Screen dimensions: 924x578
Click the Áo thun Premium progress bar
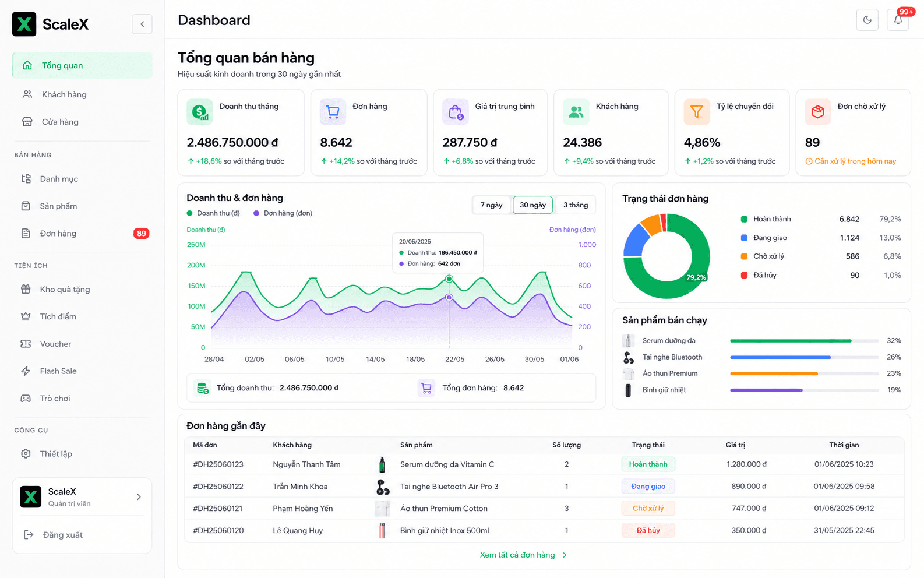805,373
